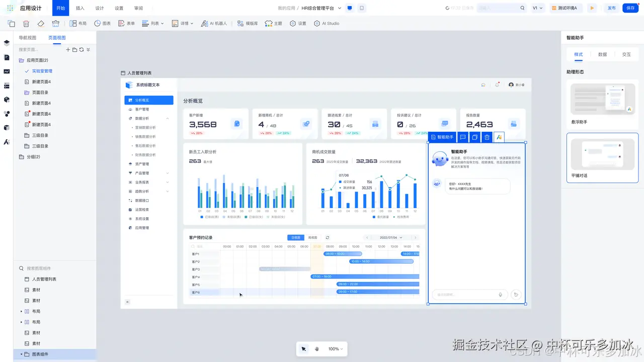Screen dimensions: 644x362
Task: Switch to 导航视图 tab
Action: (28, 38)
